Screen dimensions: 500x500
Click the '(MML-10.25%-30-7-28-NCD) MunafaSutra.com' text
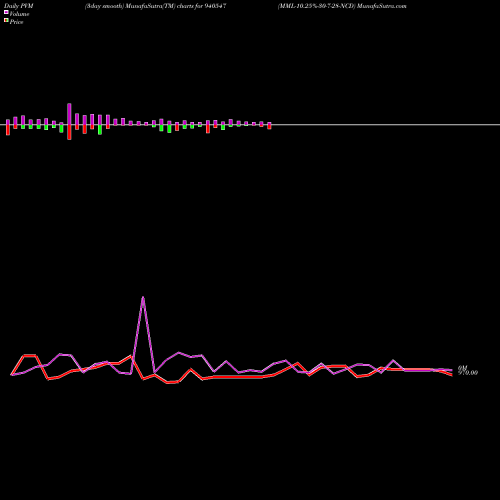click(342, 6)
